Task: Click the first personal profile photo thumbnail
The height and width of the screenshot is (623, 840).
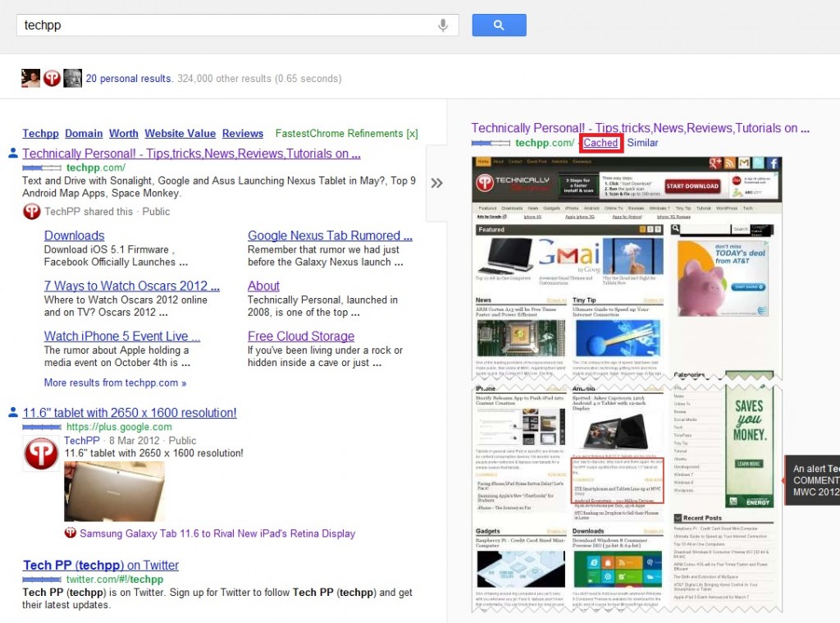Action: click(x=30, y=78)
